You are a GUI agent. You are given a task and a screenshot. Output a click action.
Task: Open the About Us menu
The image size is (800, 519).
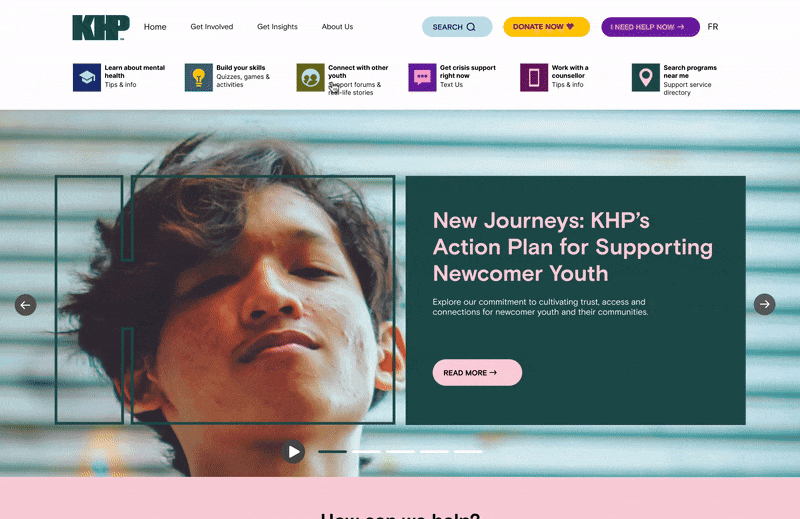tap(337, 27)
